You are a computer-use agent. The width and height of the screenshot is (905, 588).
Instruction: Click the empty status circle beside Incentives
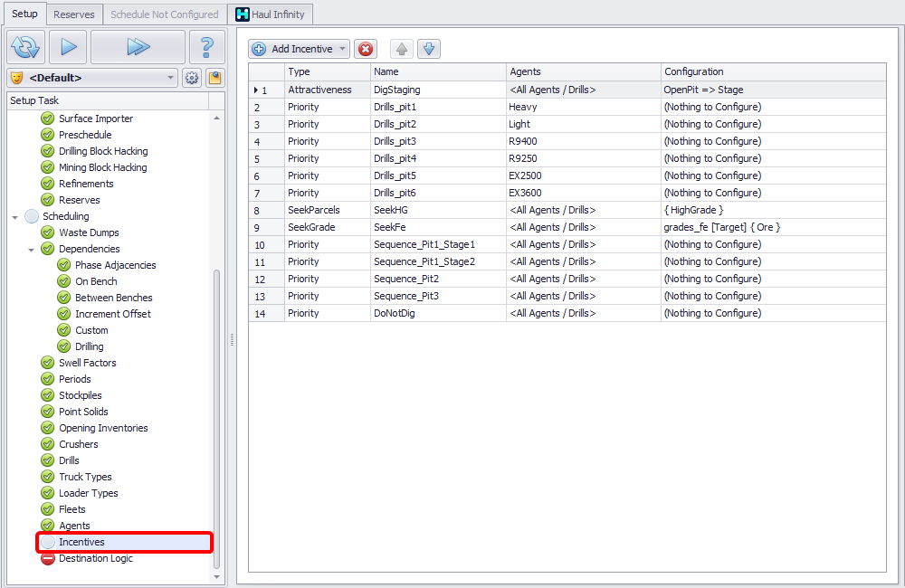click(48, 542)
